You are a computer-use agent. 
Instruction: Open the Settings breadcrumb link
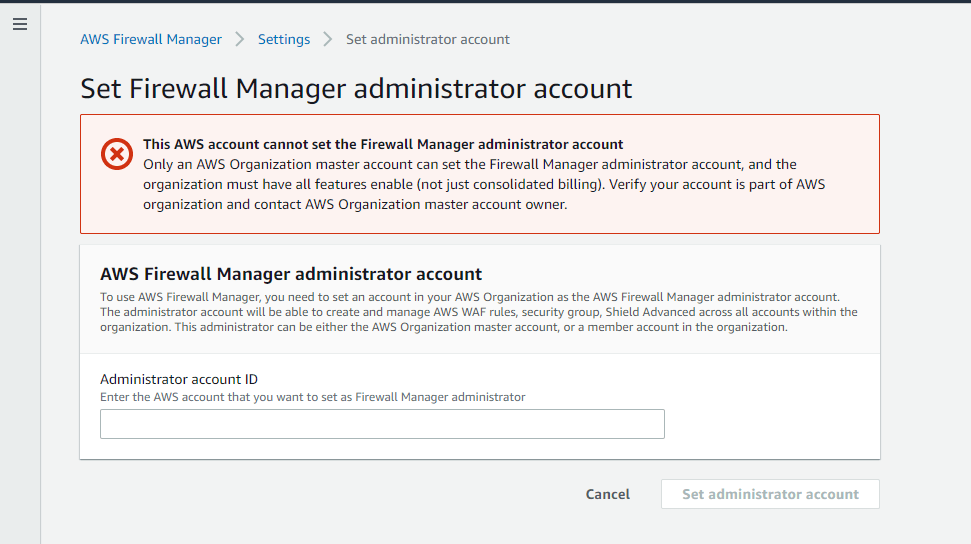(x=284, y=39)
